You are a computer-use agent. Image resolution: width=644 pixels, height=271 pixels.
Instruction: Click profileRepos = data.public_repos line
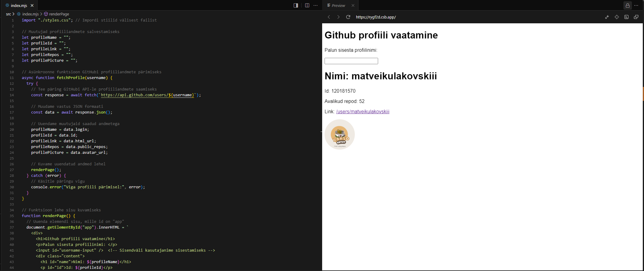[69, 147]
